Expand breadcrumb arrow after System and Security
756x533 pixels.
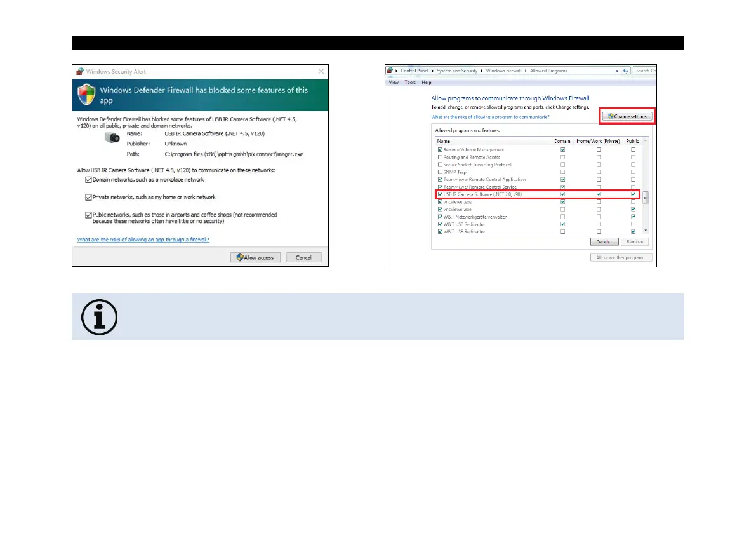pos(482,71)
